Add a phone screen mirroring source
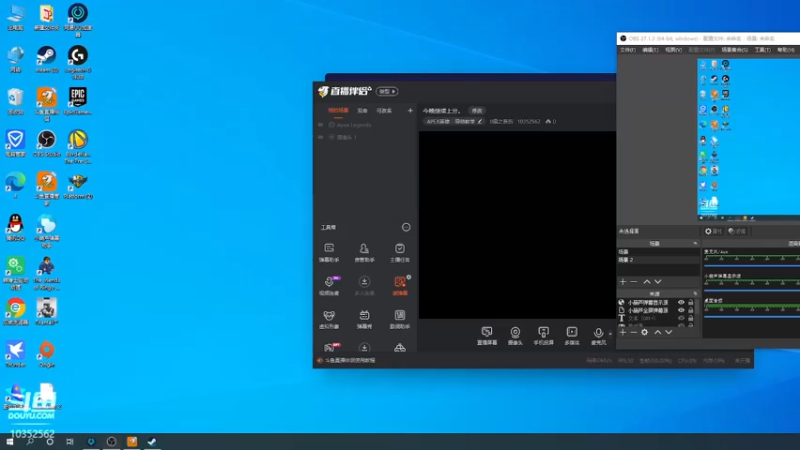800x450 pixels. (543, 336)
